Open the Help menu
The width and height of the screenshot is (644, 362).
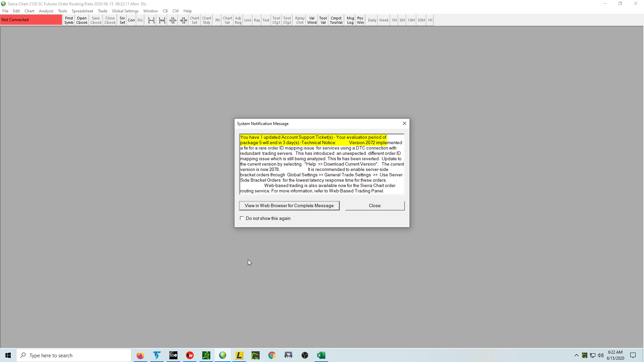(x=187, y=11)
